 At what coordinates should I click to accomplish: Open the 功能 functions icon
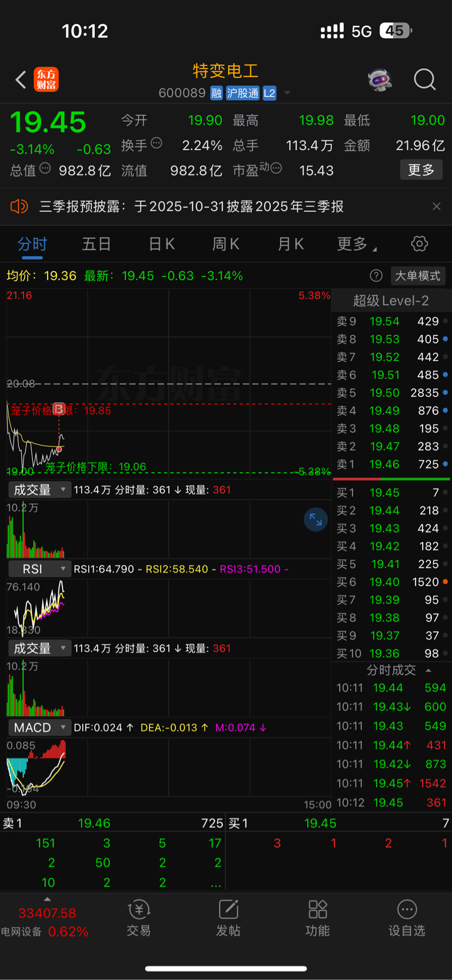[318, 918]
